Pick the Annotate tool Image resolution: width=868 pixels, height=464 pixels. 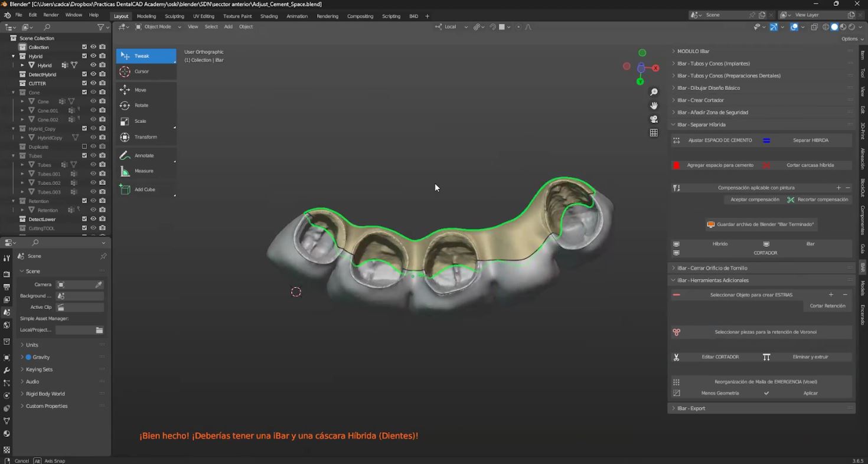click(146, 155)
